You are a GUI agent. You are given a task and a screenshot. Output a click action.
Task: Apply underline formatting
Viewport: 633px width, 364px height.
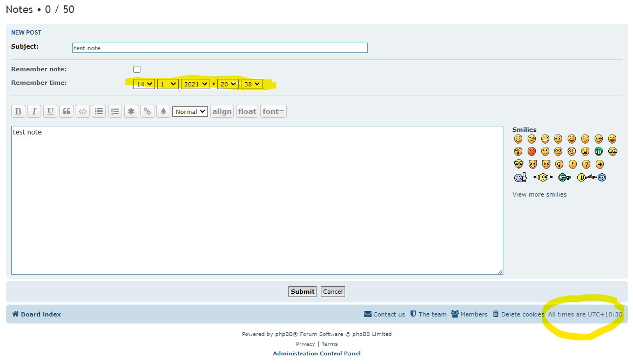(50, 111)
